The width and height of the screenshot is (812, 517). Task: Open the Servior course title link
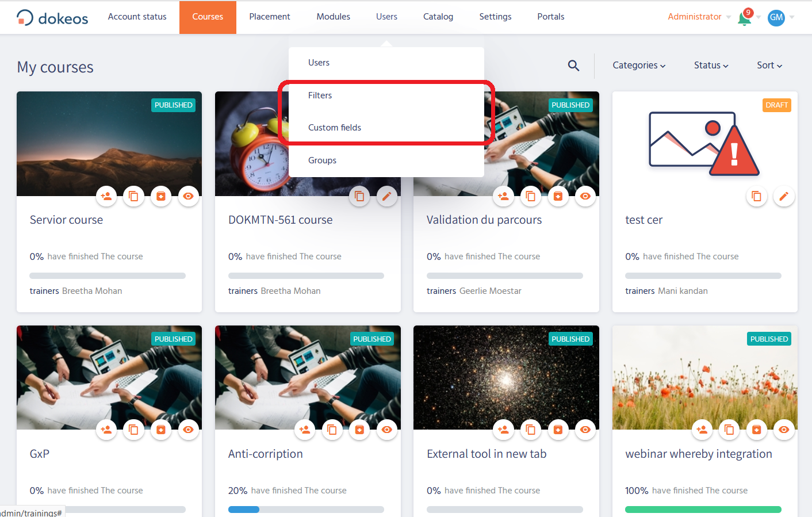[x=66, y=220]
